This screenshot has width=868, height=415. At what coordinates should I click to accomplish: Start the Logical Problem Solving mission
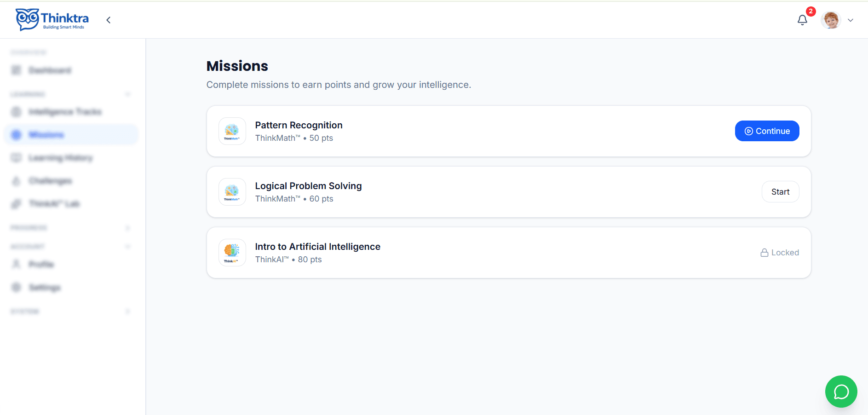pos(780,192)
